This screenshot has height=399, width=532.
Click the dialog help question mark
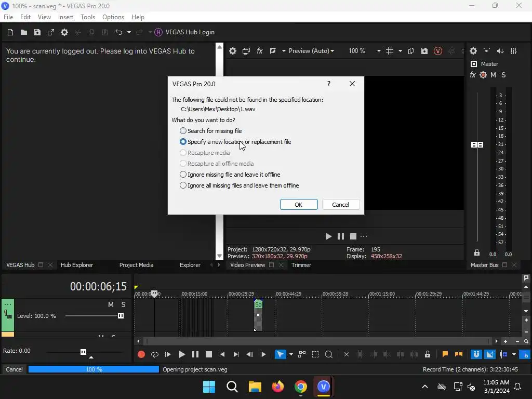[x=329, y=84]
